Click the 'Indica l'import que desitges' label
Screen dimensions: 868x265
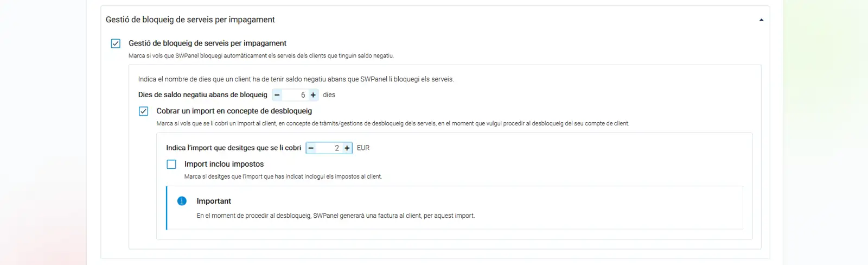pyautogui.click(x=233, y=148)
